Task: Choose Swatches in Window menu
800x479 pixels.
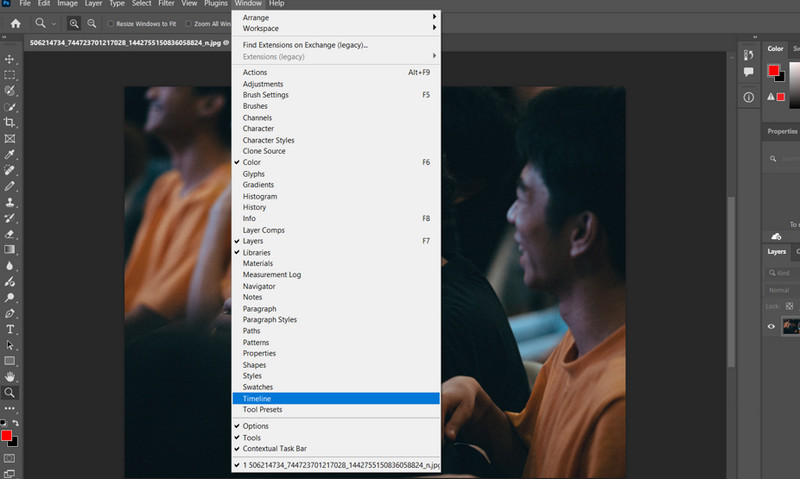Action: click(x=336, y=387)
